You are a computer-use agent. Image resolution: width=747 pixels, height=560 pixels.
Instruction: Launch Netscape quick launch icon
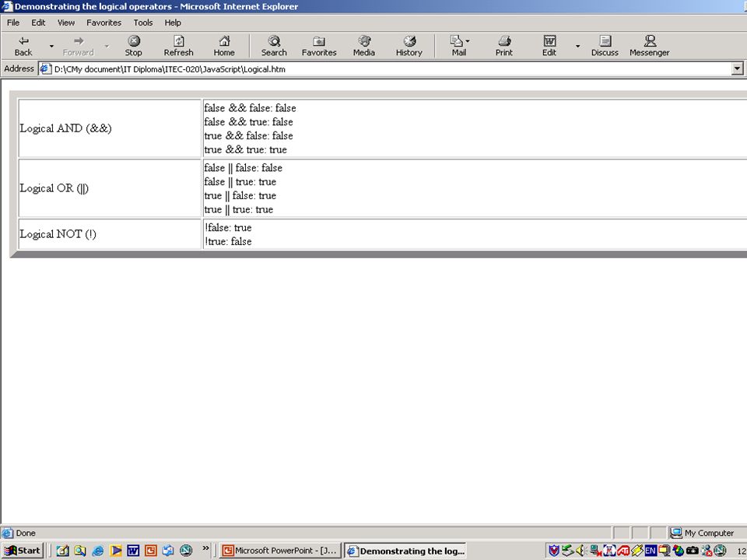point(186,551)
